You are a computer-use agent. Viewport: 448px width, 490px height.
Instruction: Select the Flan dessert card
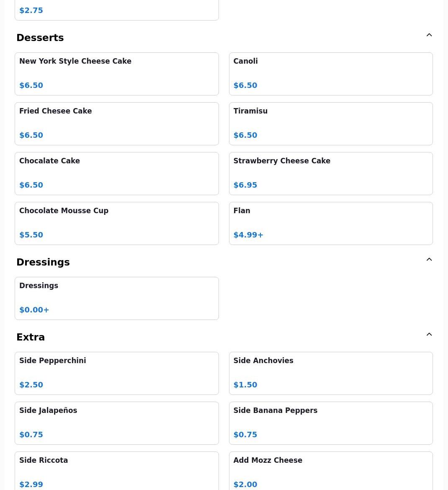click(331, 224)
